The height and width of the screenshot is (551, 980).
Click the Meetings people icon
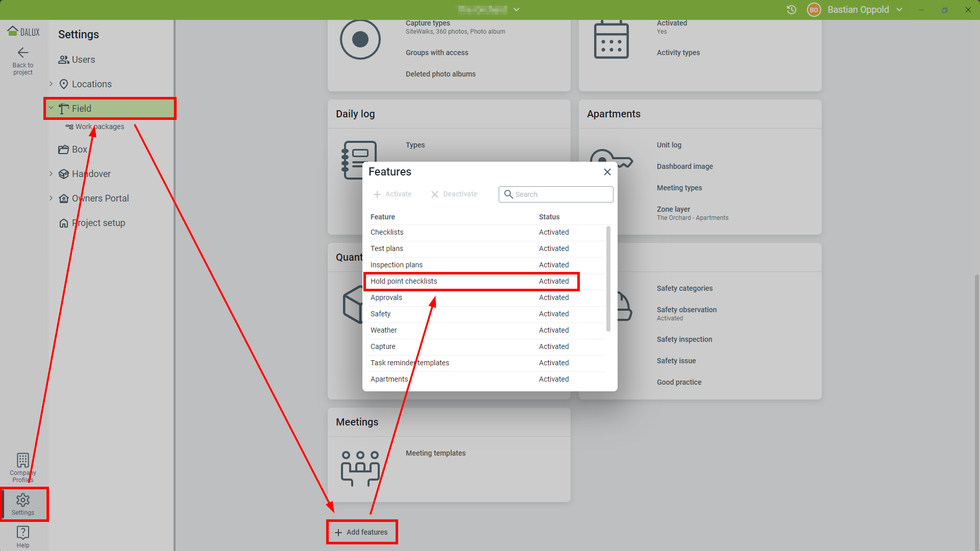[x=360, y=468]
